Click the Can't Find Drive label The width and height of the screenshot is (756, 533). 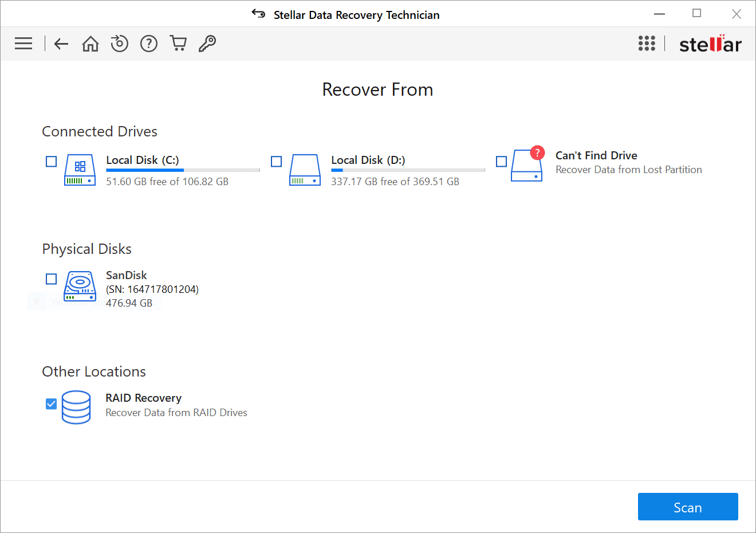click(x=596, y=155)
